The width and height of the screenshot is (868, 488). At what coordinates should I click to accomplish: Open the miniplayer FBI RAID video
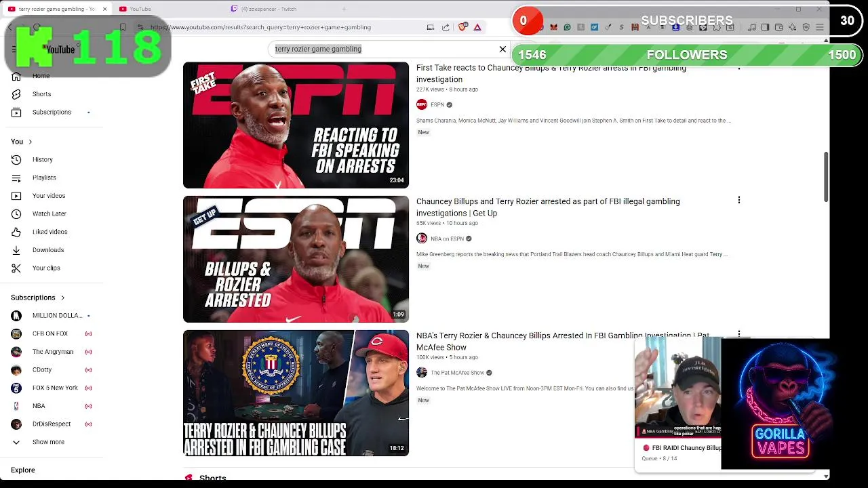click(677, 388)
